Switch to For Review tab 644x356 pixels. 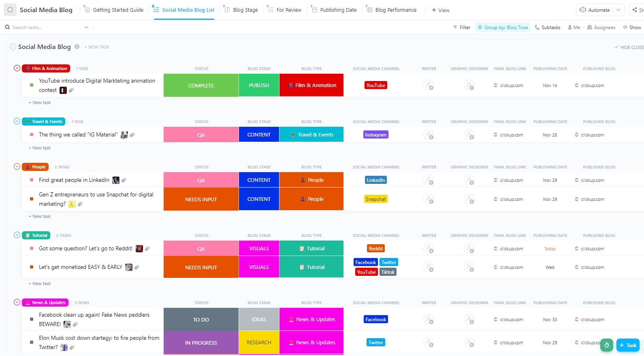(284, 10)
